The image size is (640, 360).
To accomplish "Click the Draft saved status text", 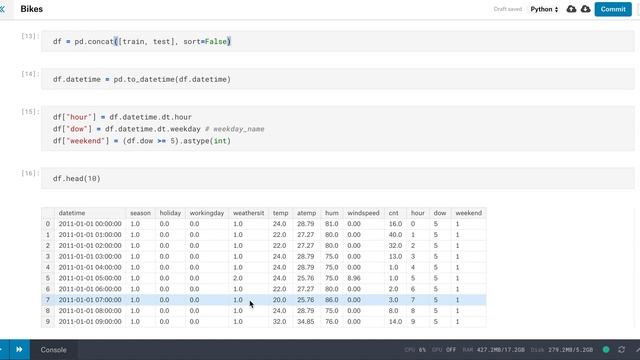I will pos(507,9).
